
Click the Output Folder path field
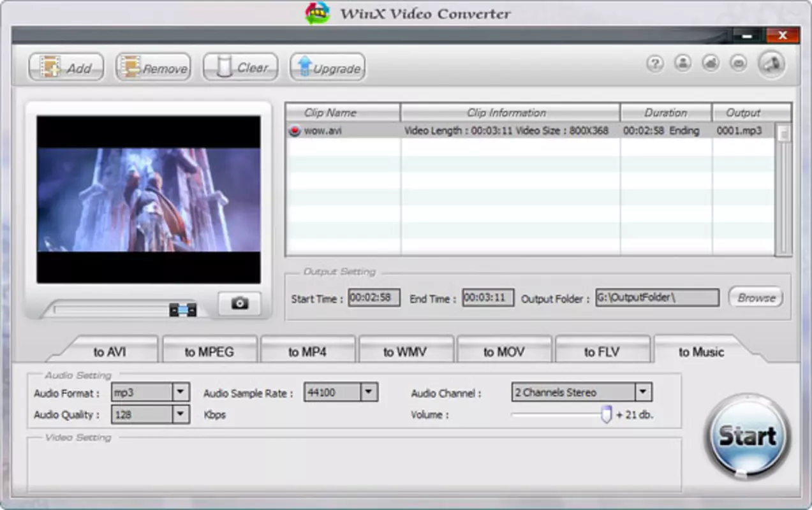pos(657,298)
